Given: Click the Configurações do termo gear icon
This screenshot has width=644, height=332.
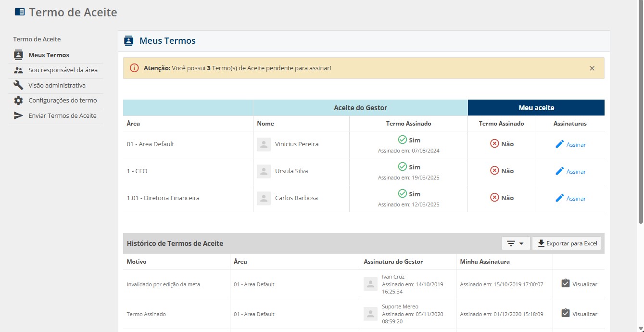Looking at the screenshot, I should click(x=18, y=101).
